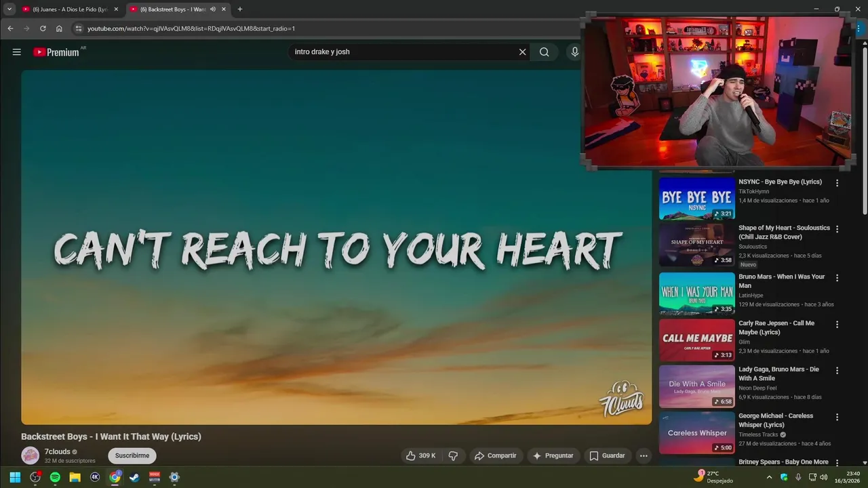Dislike the video with thumbs-down
The height and width of the screenshot is (488, 868).
[x=454, y=455]
